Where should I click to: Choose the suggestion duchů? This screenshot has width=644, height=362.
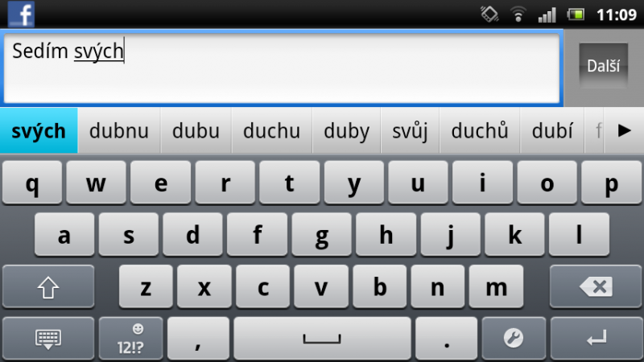coord(480,130)
